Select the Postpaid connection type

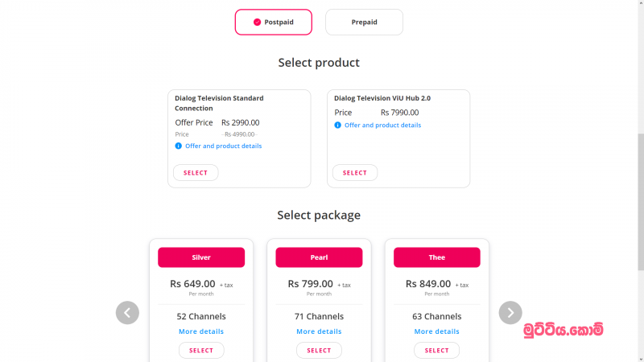tap(274, 23)
